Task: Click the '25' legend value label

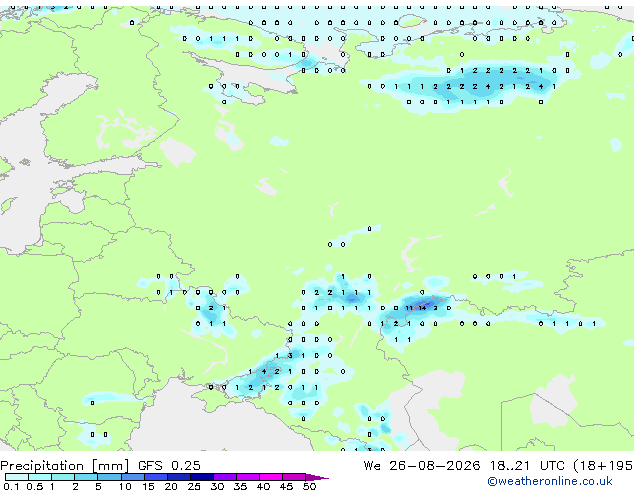Action: pyautogui.click(x=194, y=486)
